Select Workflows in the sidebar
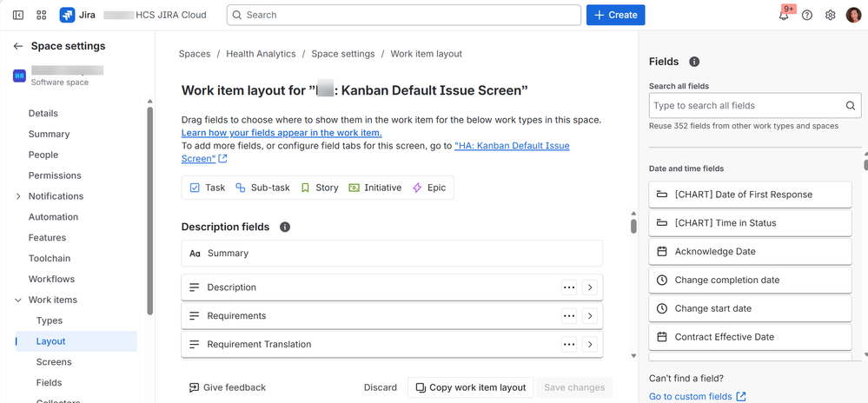 tap(51, 280)
